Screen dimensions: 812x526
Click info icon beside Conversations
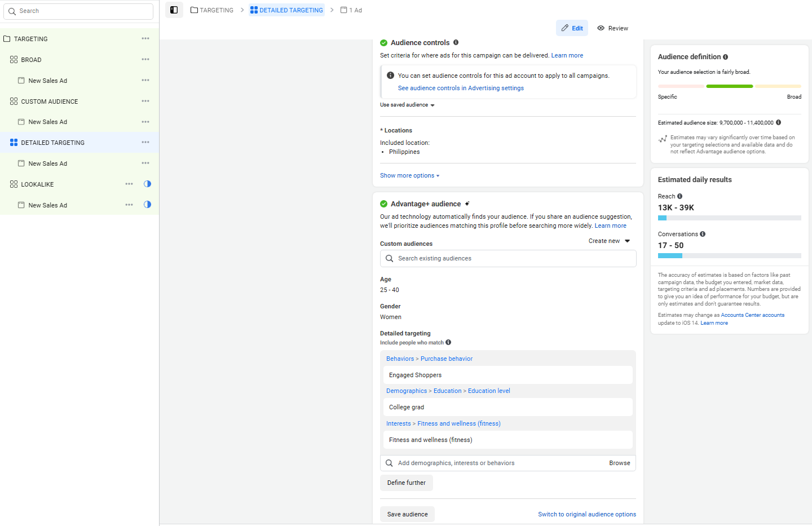(703, 234)
